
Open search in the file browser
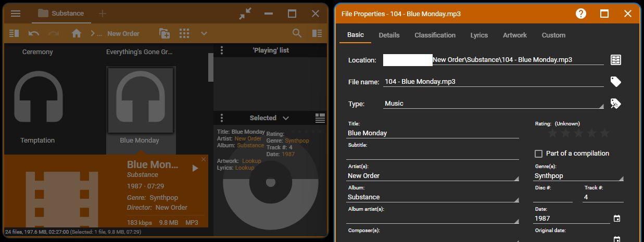297,33
